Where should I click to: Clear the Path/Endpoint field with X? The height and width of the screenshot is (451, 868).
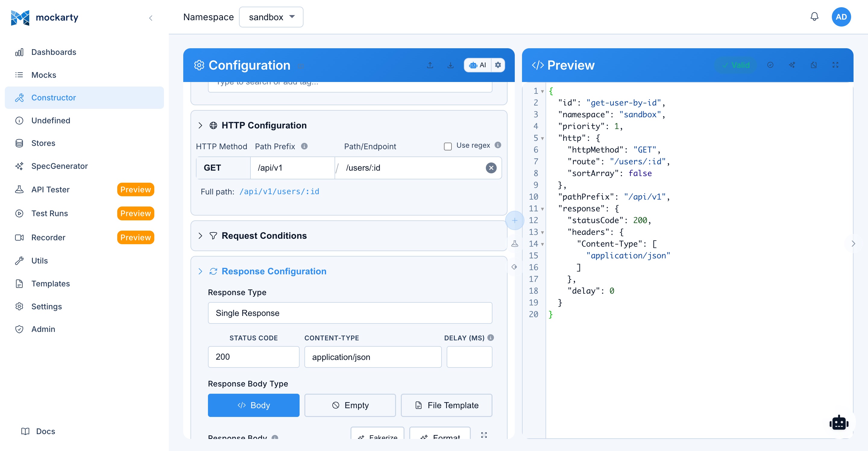point(491,168)
